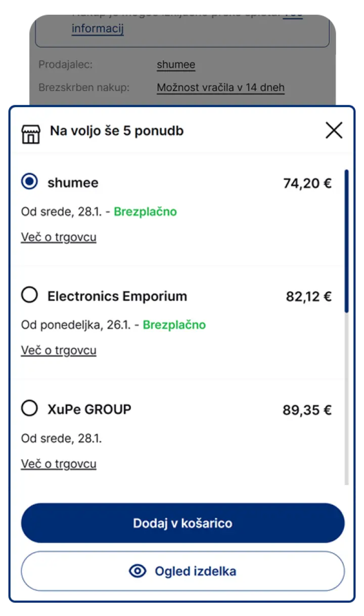Open Več o trgovcu under XuPe GROUP

[x=59, y=464]
